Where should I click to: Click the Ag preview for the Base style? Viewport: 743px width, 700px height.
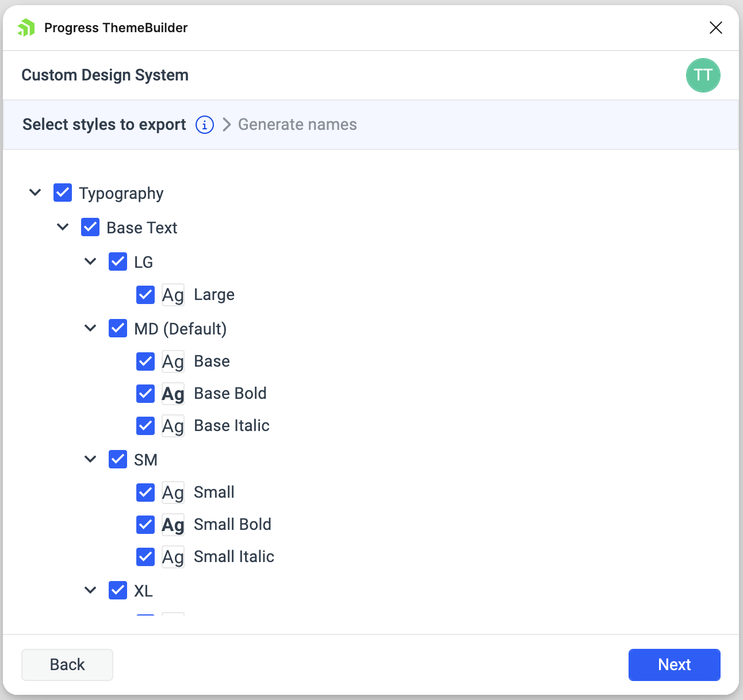pyautogui.click(x=173, y=361)
